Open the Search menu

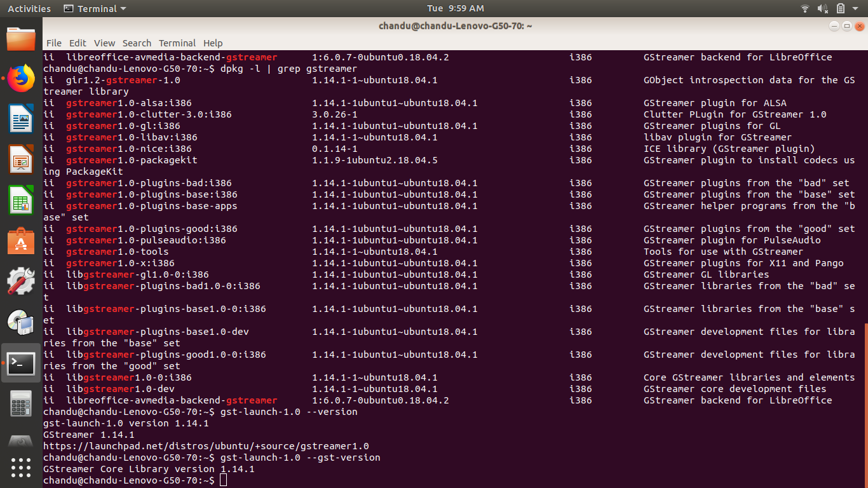pos(137,43)
